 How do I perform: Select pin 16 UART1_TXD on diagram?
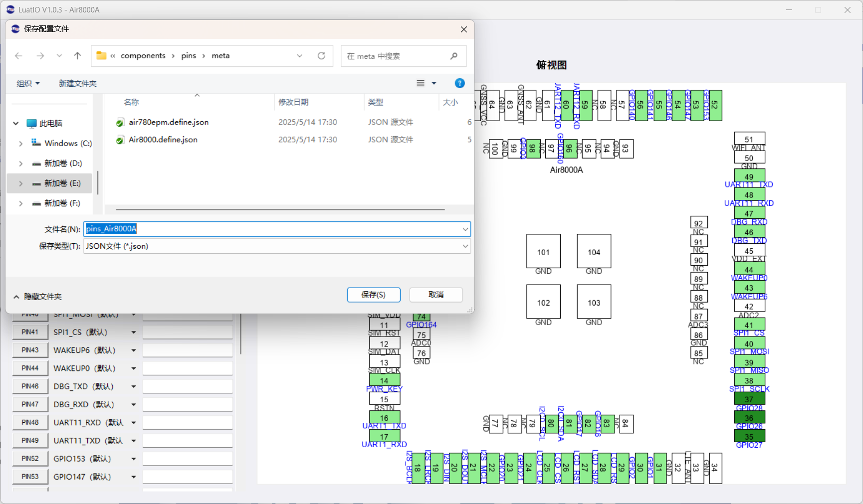coord(385,418)
